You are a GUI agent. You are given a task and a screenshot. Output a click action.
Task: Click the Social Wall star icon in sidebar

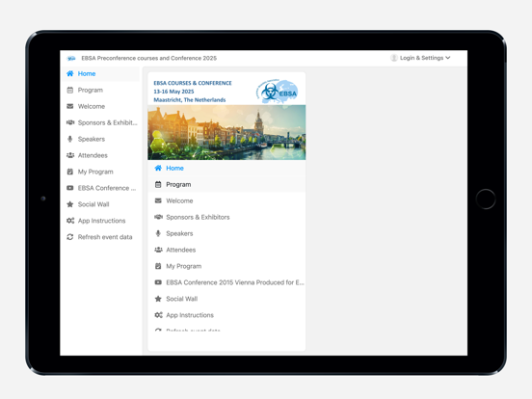pyautogui.click(x=70, y=204)
